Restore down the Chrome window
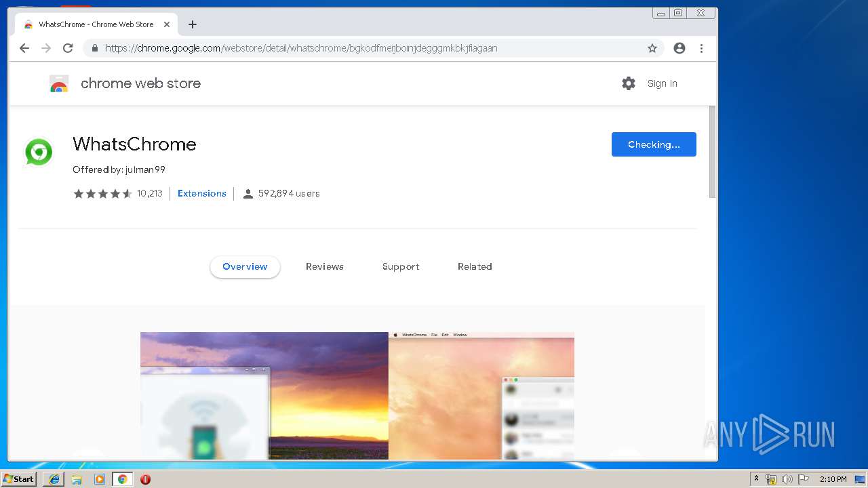Image resolution: width=868 pixels, height=488 pixels. [x=677, y=13]
